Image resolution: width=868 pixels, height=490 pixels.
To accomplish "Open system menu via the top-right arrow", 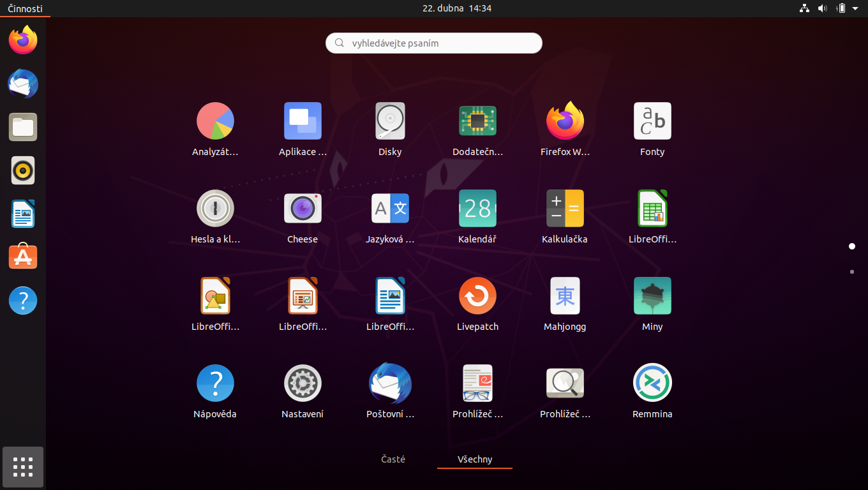I will 855,8.
